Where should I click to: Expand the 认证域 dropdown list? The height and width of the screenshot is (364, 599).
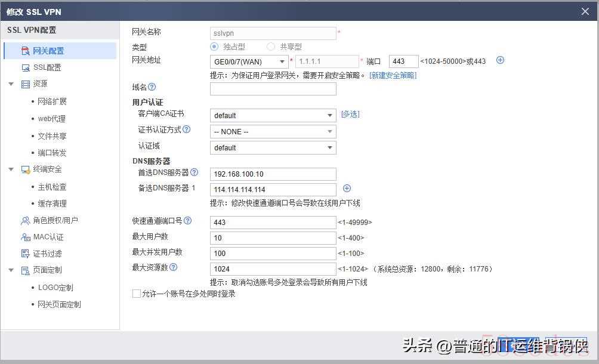coord(273,147)
